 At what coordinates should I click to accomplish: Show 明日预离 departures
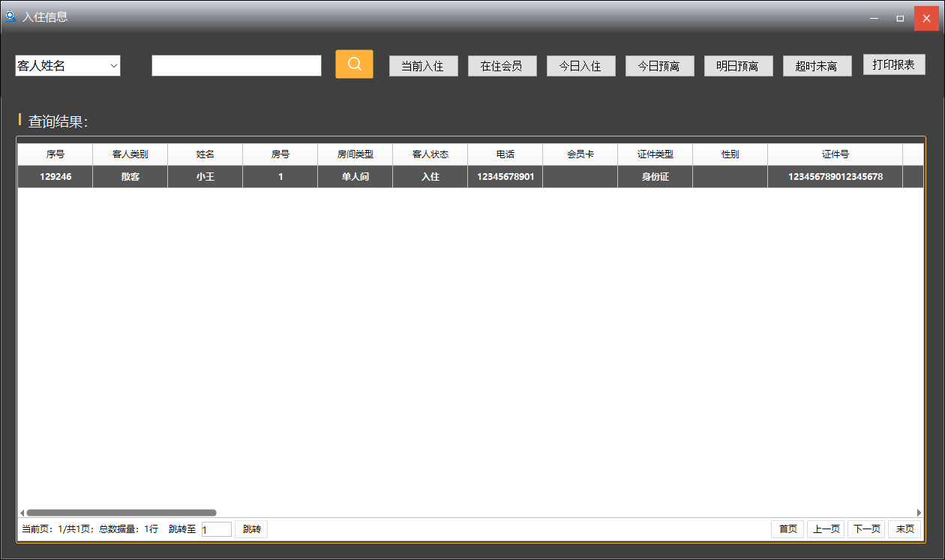(738, 66)
